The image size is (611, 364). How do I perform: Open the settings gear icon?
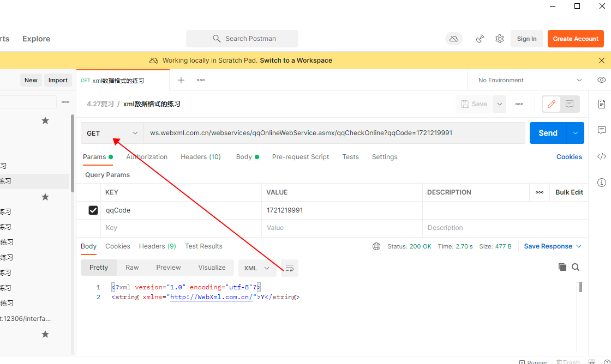pyautogui.click(x=500, y=39)
